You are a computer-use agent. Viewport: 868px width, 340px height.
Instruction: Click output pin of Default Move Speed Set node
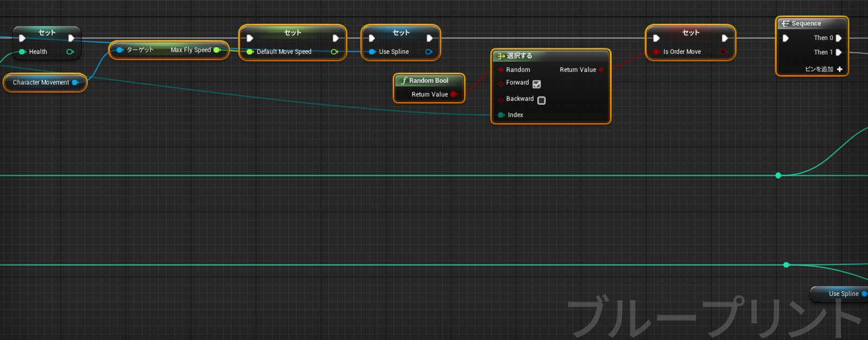335,52
